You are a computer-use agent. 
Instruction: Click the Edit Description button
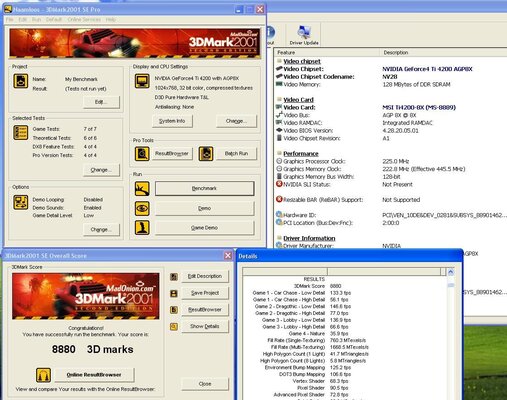click(x=205, y=276)
